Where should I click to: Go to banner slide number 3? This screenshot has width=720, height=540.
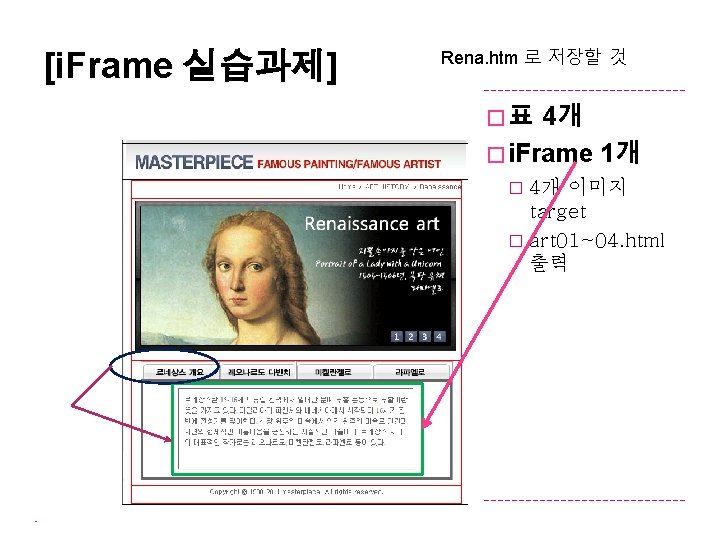pos(425,337)
